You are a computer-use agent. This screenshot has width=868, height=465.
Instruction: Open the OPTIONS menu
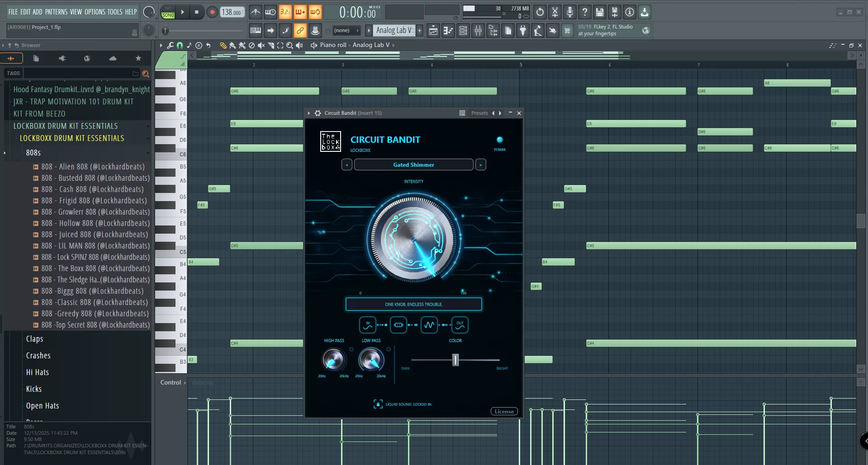(x=95, y=12)
